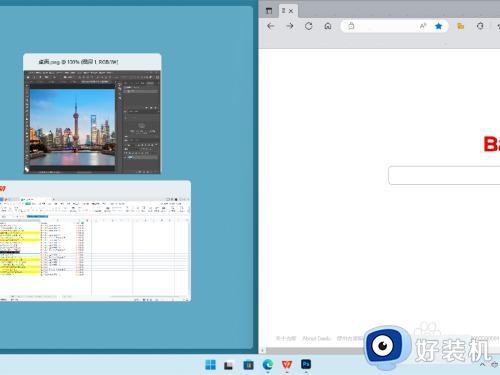Open Photoshop from the taskbar

point(306,364)
